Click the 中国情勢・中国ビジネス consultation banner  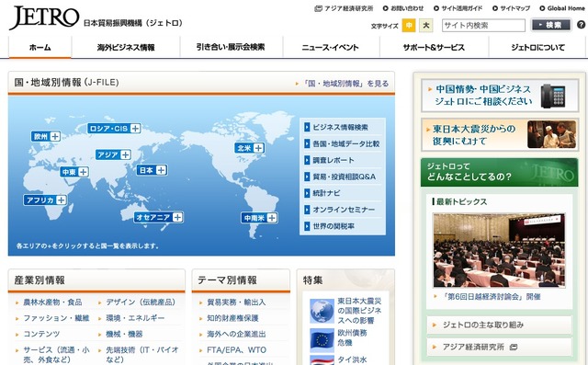(500, 96)
